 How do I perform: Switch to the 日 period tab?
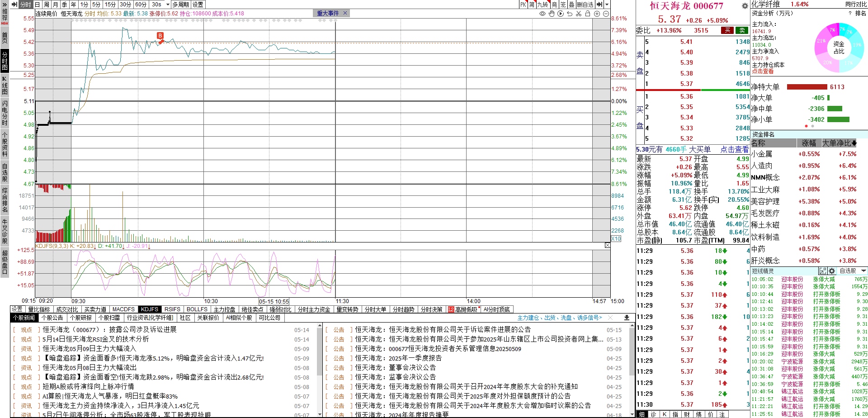(38, 5)
